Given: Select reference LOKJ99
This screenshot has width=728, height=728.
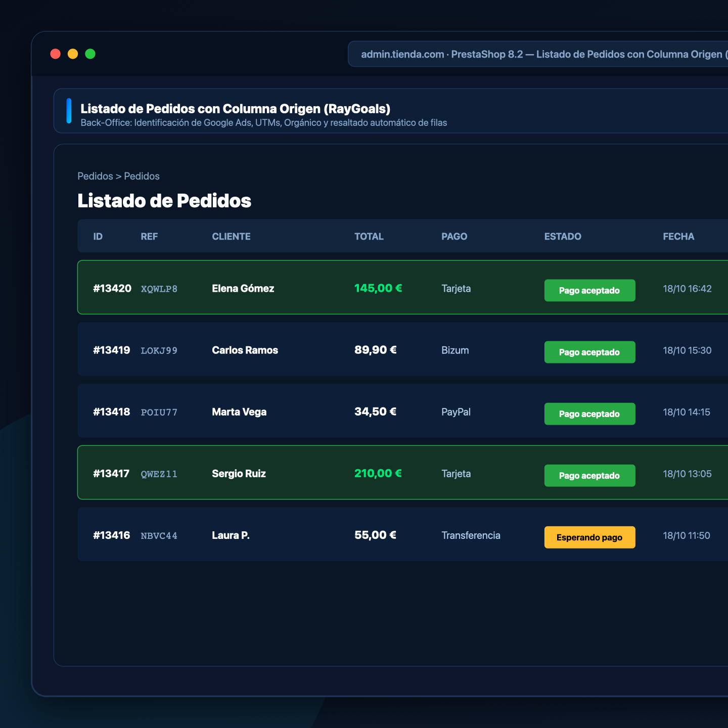Looking at the screenshot, I should tap(159, 351).
